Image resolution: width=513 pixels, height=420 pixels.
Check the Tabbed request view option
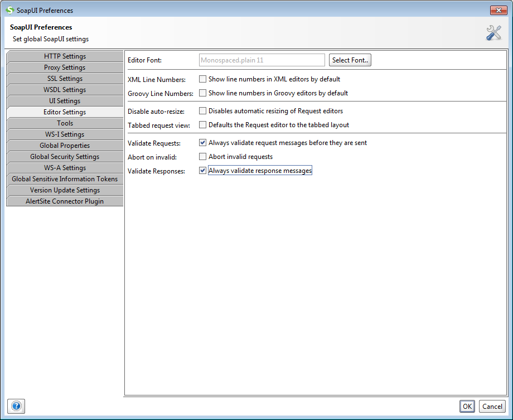203,125
